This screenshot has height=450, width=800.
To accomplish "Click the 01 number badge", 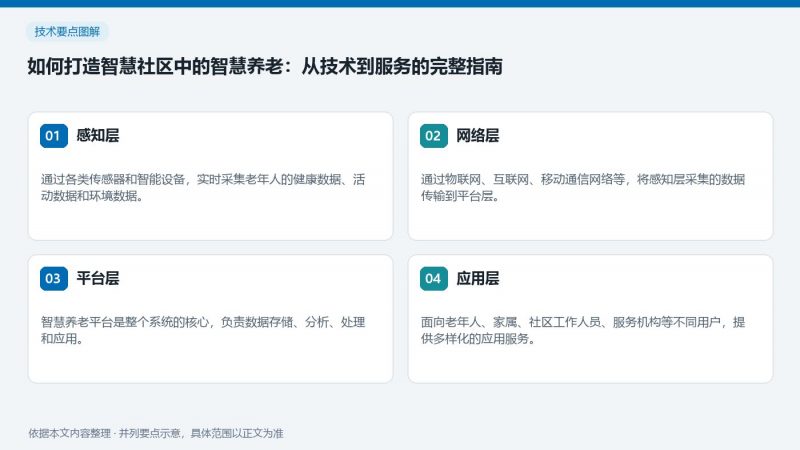I will tap(54, 136).
